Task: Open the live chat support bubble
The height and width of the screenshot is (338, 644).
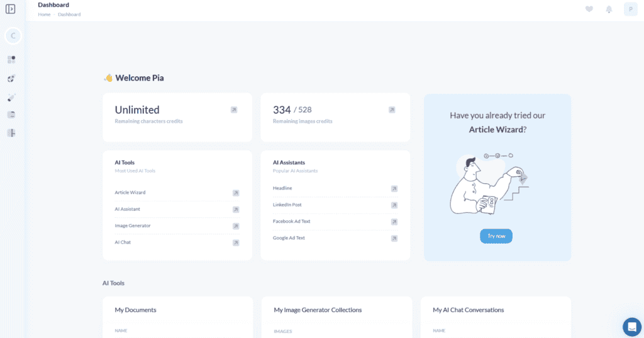Action: 631,327
